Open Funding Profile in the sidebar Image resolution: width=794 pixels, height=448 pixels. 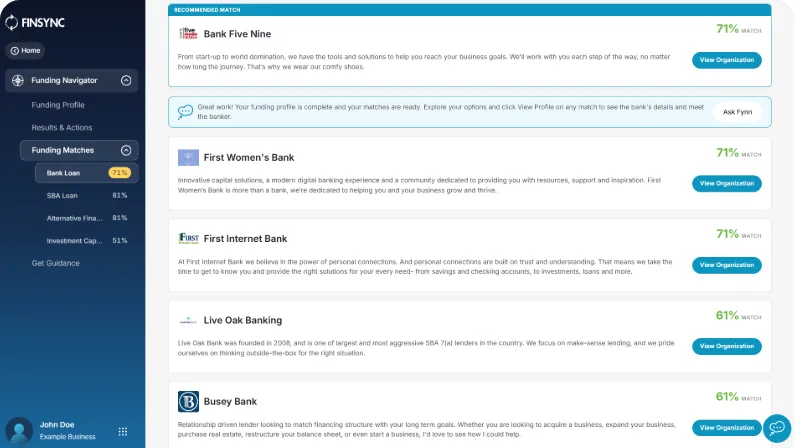[x=58, y=105]
